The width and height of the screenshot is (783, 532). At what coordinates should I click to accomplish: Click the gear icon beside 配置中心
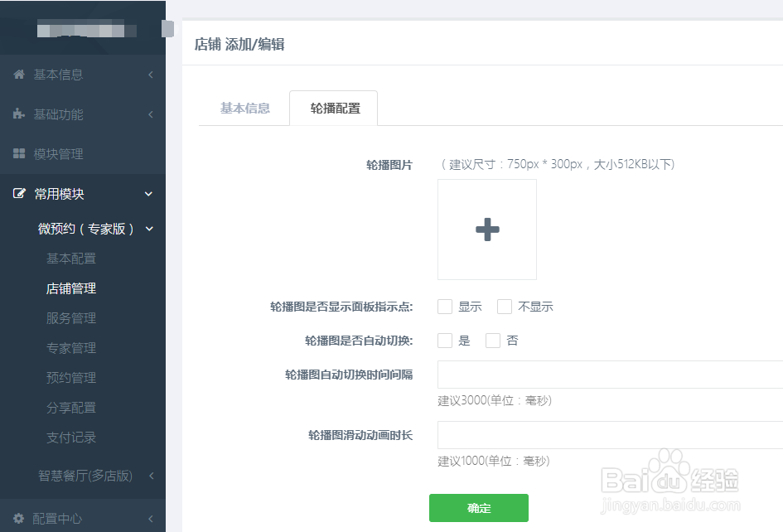(x=18, y=518)
